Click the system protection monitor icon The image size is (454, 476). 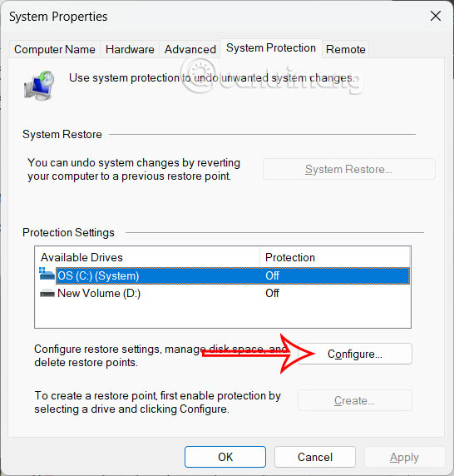39,86
